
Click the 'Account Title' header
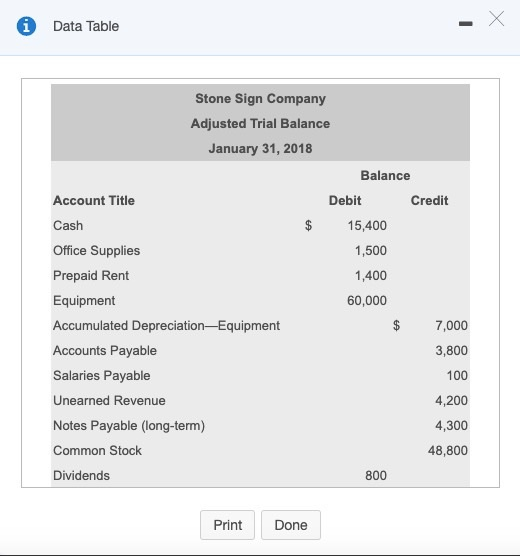click(94, 201)
